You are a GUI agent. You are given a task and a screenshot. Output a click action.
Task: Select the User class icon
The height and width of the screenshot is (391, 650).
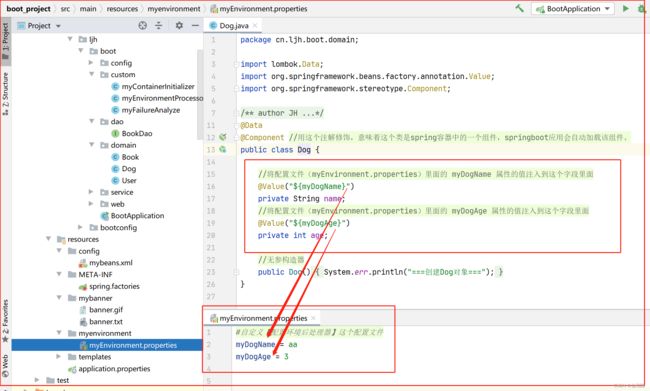click(x=116, y=180)
